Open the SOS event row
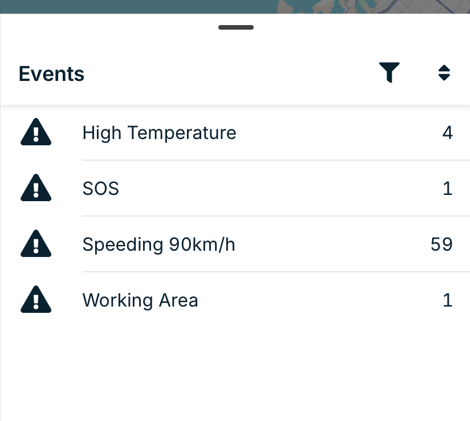 coord(235,188)
